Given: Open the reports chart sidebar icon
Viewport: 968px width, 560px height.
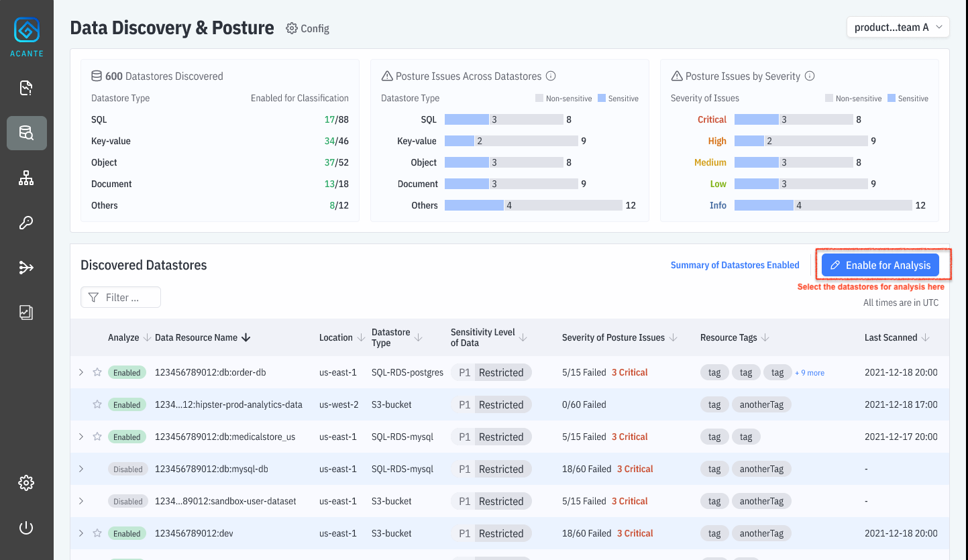Looking at the screenshot, I should point(26,312).
